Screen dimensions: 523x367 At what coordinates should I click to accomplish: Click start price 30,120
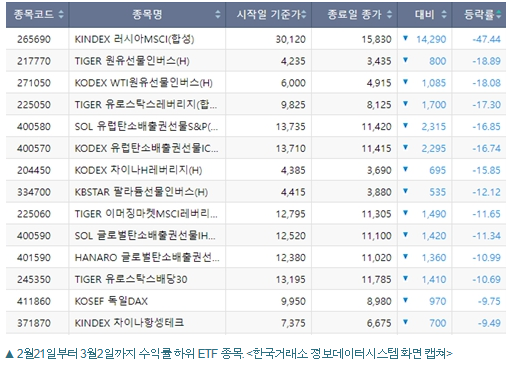291,39
